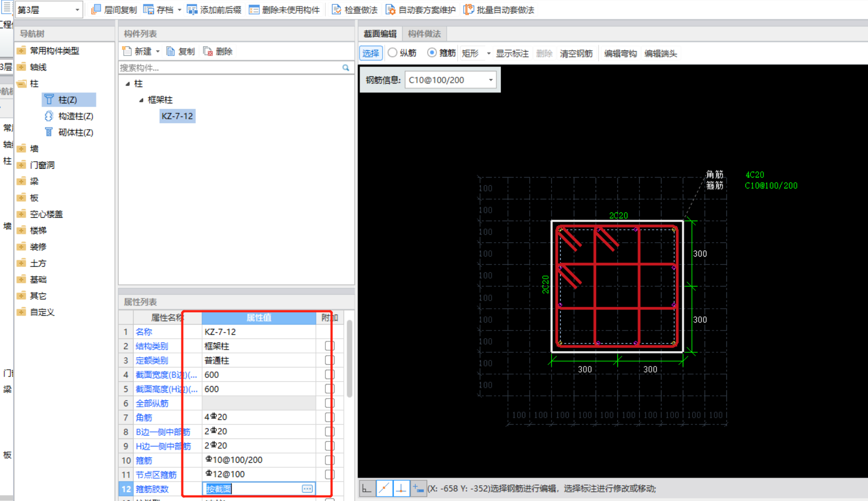The height and width of the screenshot is (501, 868).
Task: Open the 门窗洞 tree item
Action: point(42,165)
